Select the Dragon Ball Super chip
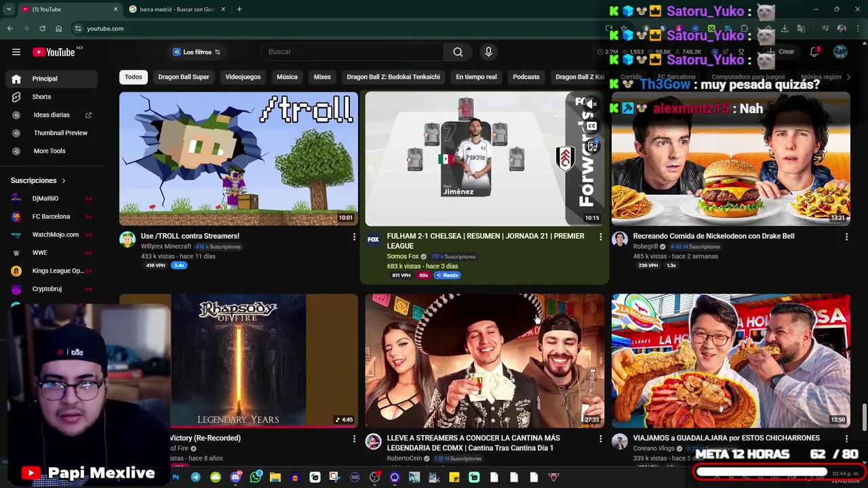Viewport: 868px width, 488px height. [x=184, y=77]
